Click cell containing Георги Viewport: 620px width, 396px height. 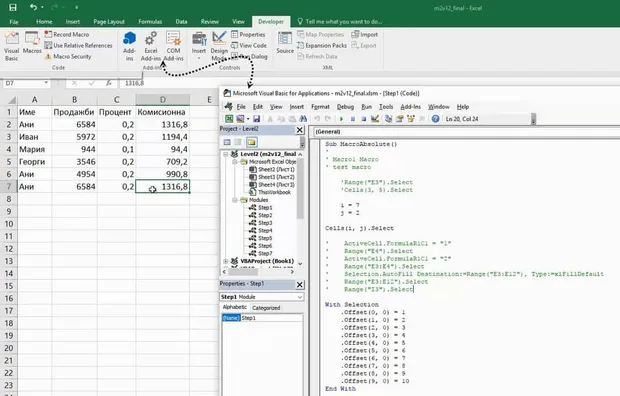pyautogui.click(x=34, y=162)
